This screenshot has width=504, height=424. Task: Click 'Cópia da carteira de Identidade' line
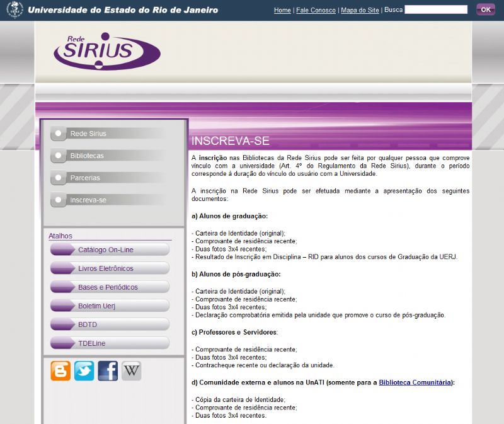[238, 399]
